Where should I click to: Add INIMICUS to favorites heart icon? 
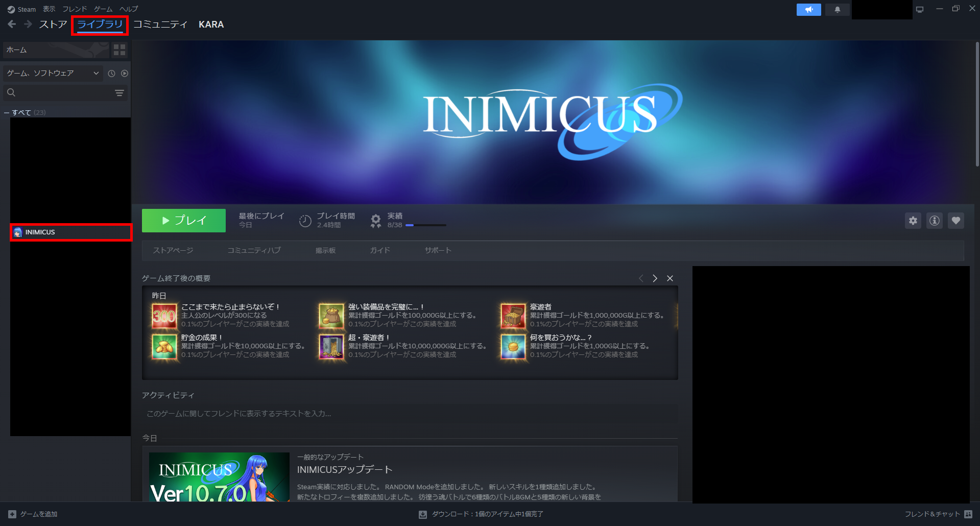coord(956,221)
